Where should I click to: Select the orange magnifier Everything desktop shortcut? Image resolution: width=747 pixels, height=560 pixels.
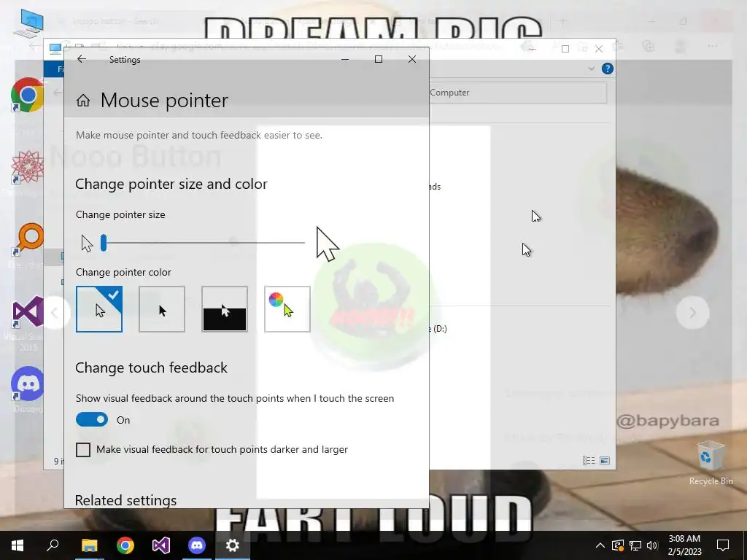(x=27, y=239)
